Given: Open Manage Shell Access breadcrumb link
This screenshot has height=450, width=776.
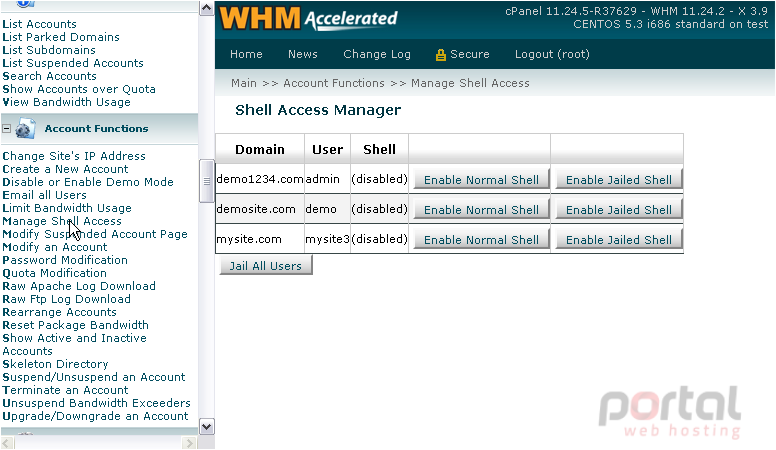Looking at the screenshot, I should tap(470, 83).
